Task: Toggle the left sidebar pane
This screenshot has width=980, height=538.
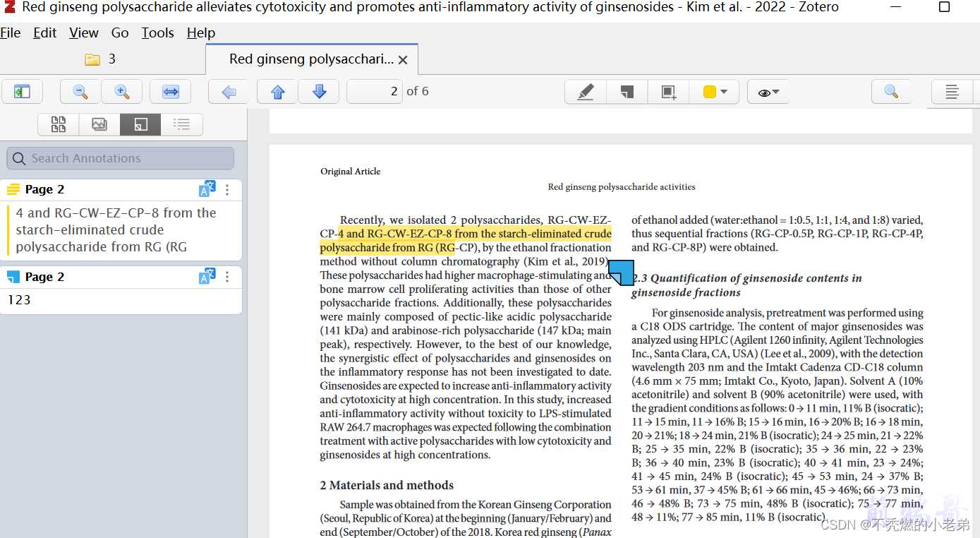Action: (x=22, y=92)
